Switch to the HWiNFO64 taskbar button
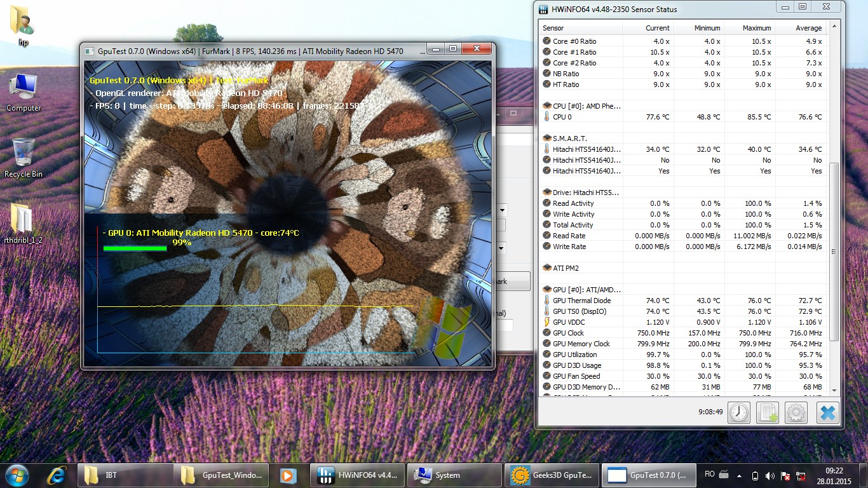868x488 pixels. [358, 475]
